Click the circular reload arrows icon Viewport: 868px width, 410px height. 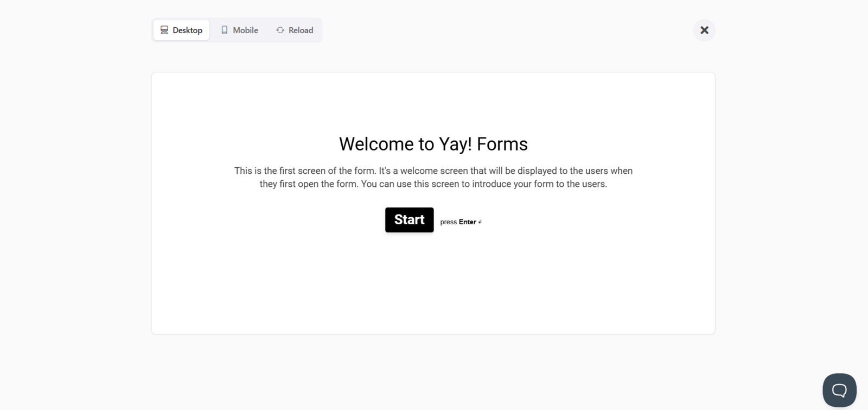coord(280,30)
